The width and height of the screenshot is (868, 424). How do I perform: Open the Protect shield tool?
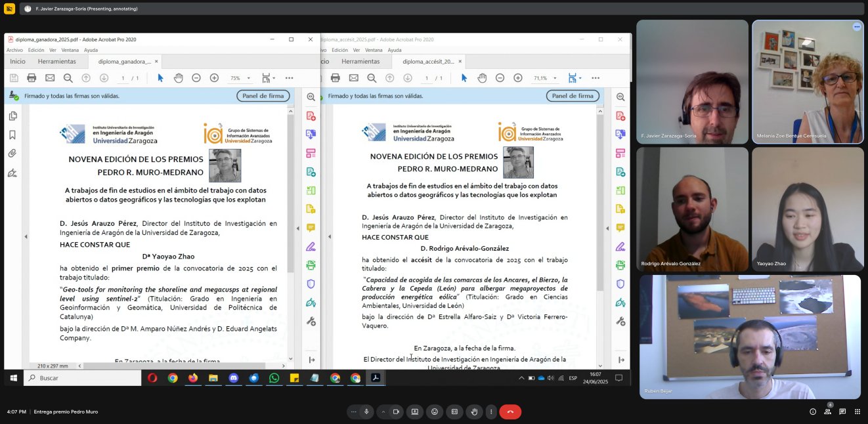coord(311,284)
